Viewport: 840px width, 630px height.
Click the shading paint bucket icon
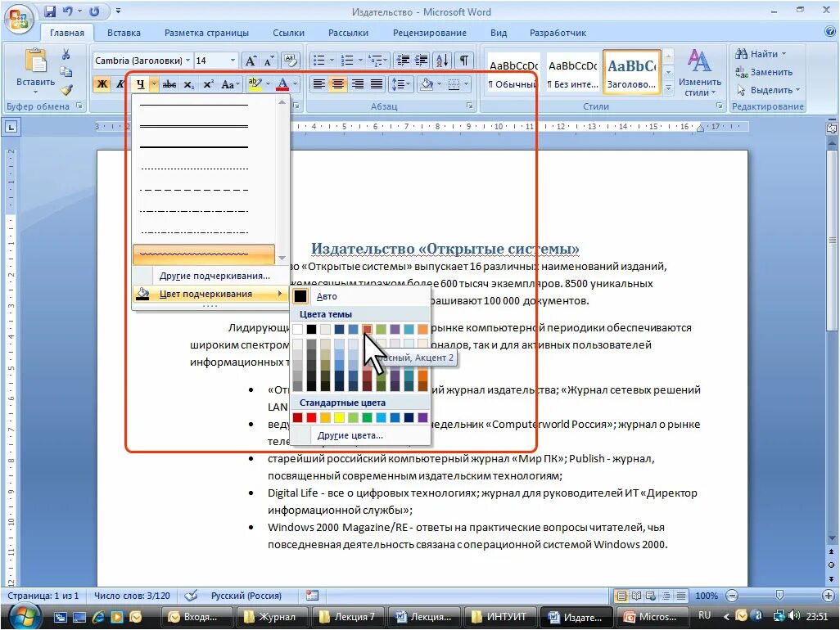[427, 84]
